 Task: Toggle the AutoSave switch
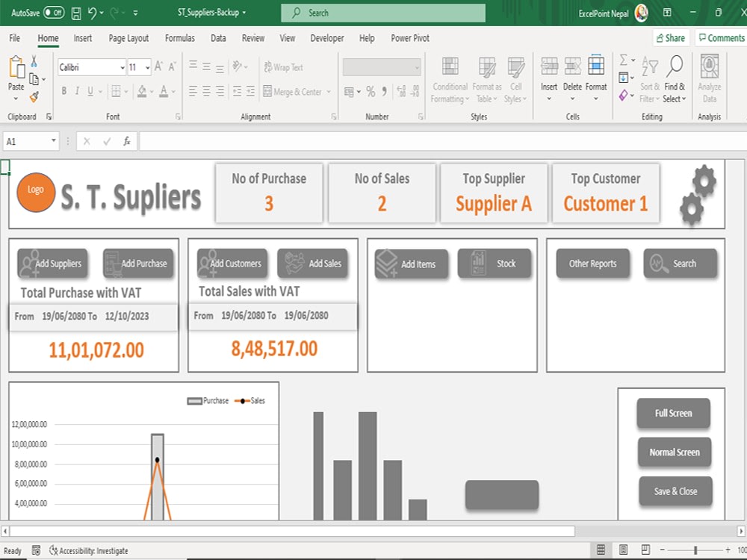(54, 13)
